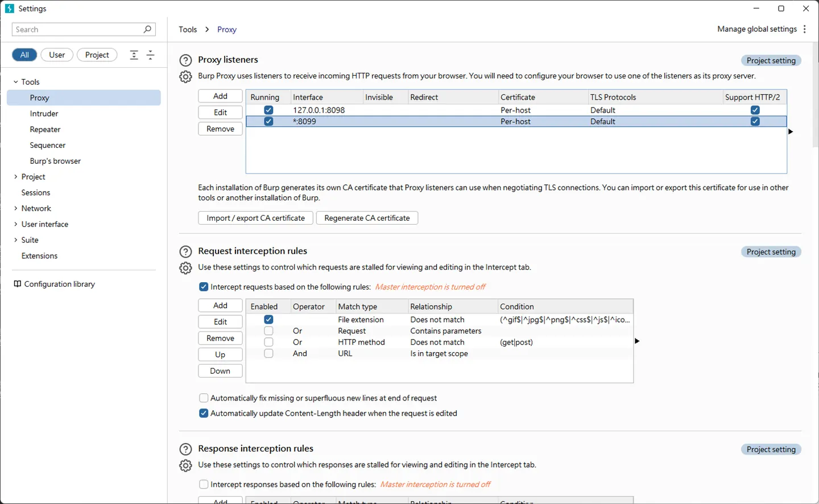Open the Response interception rules gear options
The image size is (819, 504).
tap(185, 465)
